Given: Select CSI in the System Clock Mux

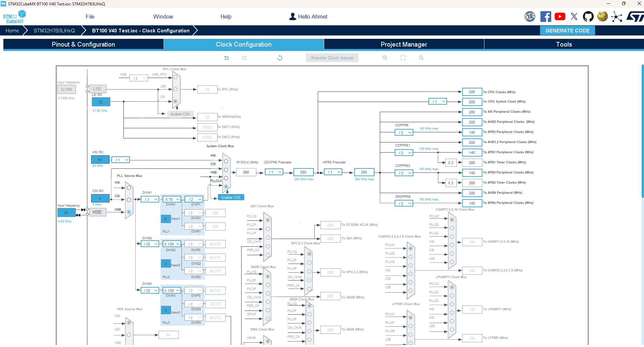Looking at the screenshot, I should [226, 170].
